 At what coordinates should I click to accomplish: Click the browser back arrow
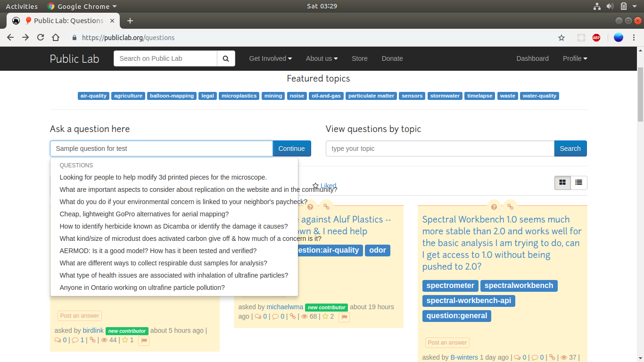click(x=10, y=38)
